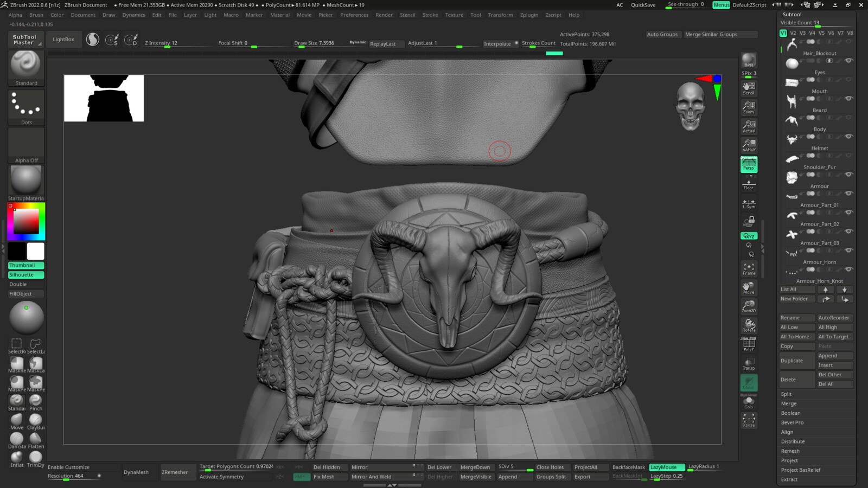Select the ClayBuildup brush
The height and width of the screenshot is (488, 868).
tap(36, 421)
